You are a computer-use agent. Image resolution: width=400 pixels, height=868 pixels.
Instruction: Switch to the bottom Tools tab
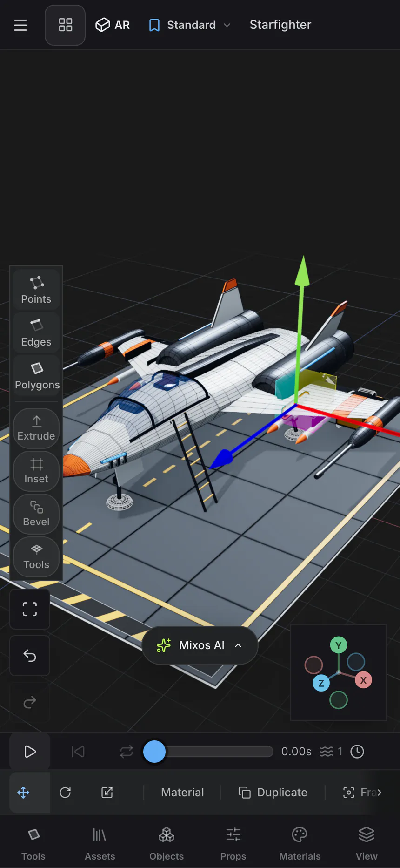pos(33,844)
